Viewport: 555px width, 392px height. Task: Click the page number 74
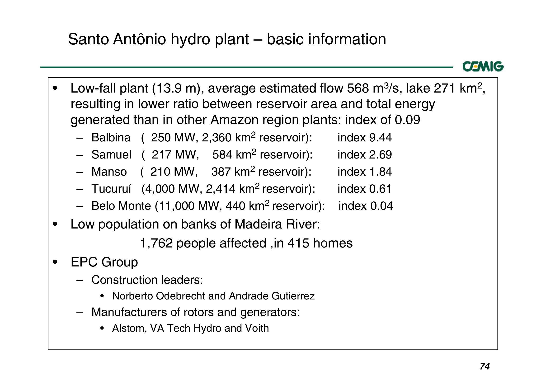[x=485, y=367]
